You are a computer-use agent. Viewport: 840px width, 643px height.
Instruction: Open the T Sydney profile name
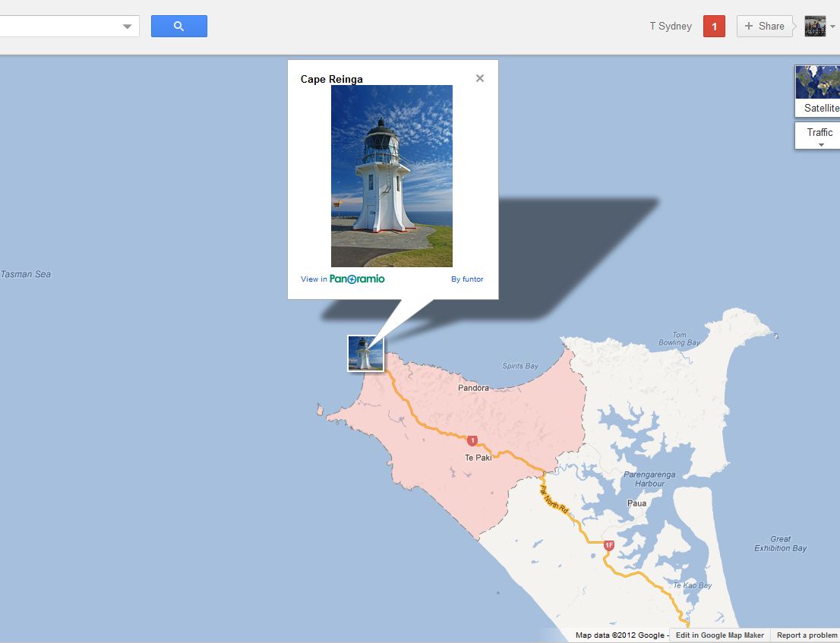tap(671, 27)
